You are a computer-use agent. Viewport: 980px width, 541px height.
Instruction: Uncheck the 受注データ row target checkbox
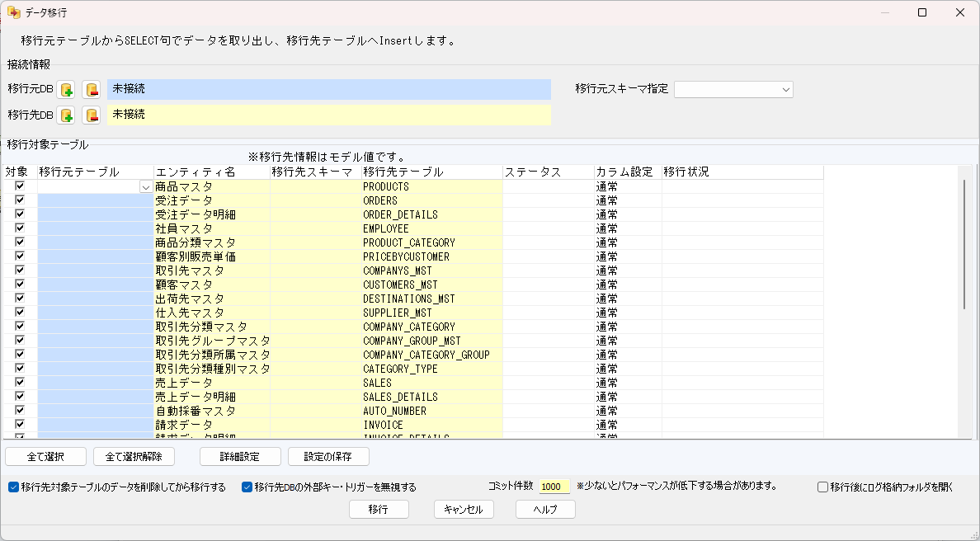click(x=20, y=200)
